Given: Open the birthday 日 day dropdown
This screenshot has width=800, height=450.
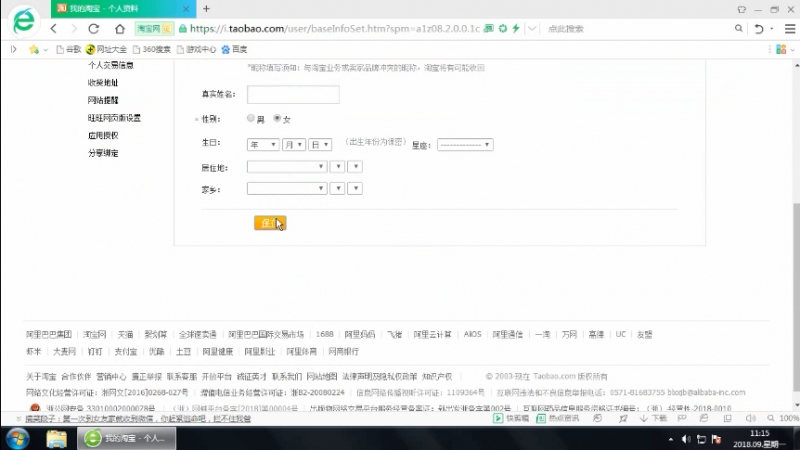Looking at the screenshot, I should 320,145.
